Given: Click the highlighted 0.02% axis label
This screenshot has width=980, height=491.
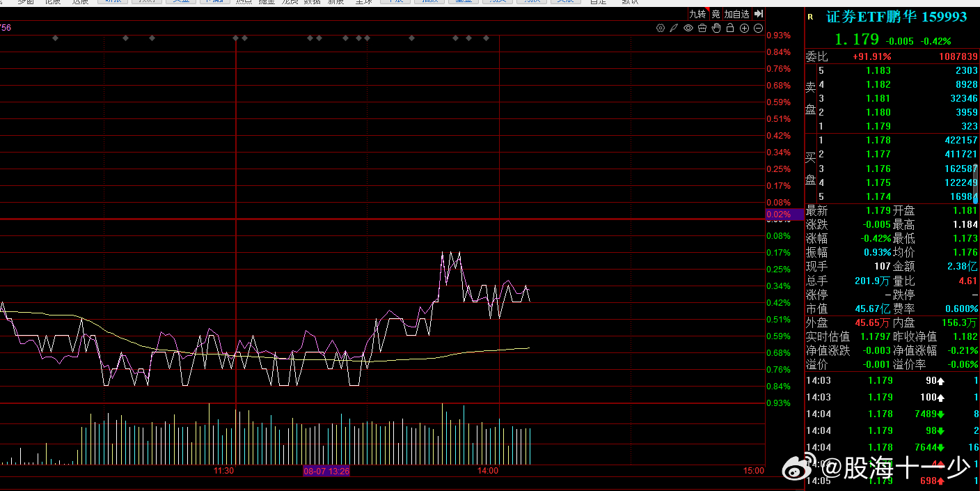Looking at the screenshot, I should tap(784, 215).
